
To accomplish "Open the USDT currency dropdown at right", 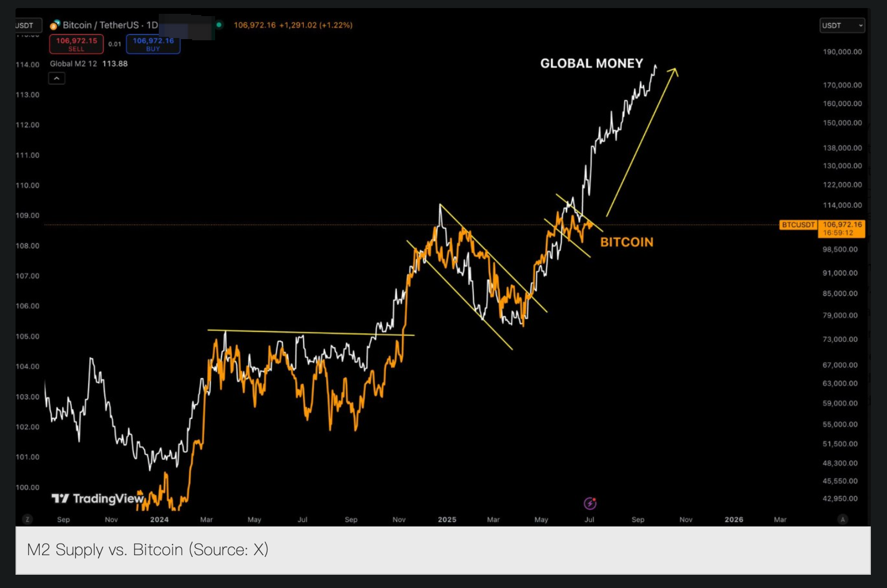I will (842, 25).
